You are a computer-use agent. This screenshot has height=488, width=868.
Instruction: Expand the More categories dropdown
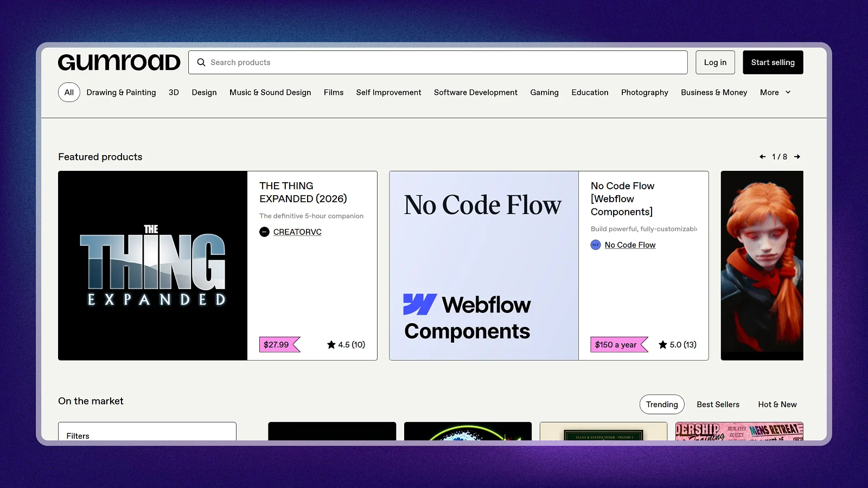775,92
